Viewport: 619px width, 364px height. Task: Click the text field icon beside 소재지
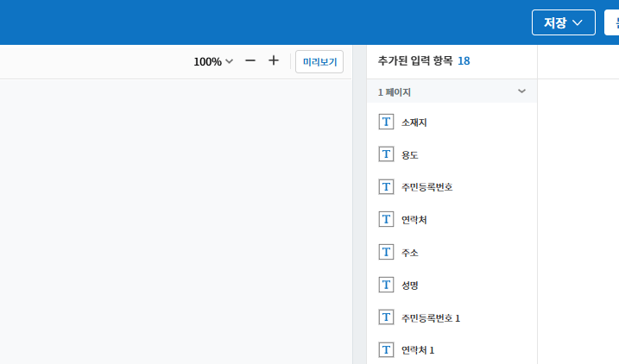(x=386, y=122)
